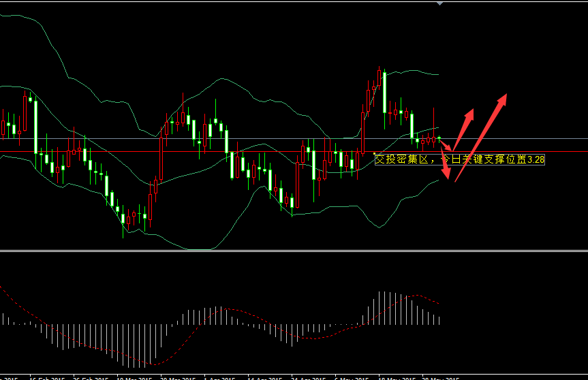Click the long red downward arrow
This screenshot has height=380, width=588.
click(445, 163)
